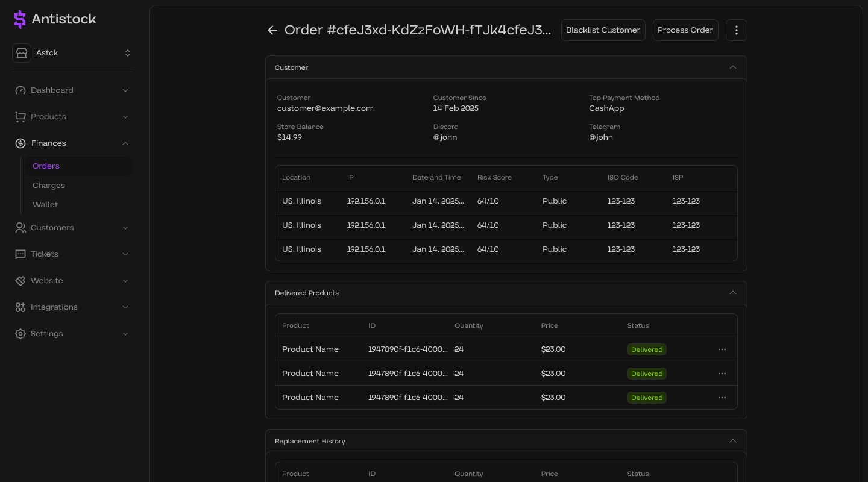
Task: Click the Settings gear icon
Action: [x=20, y=334]
